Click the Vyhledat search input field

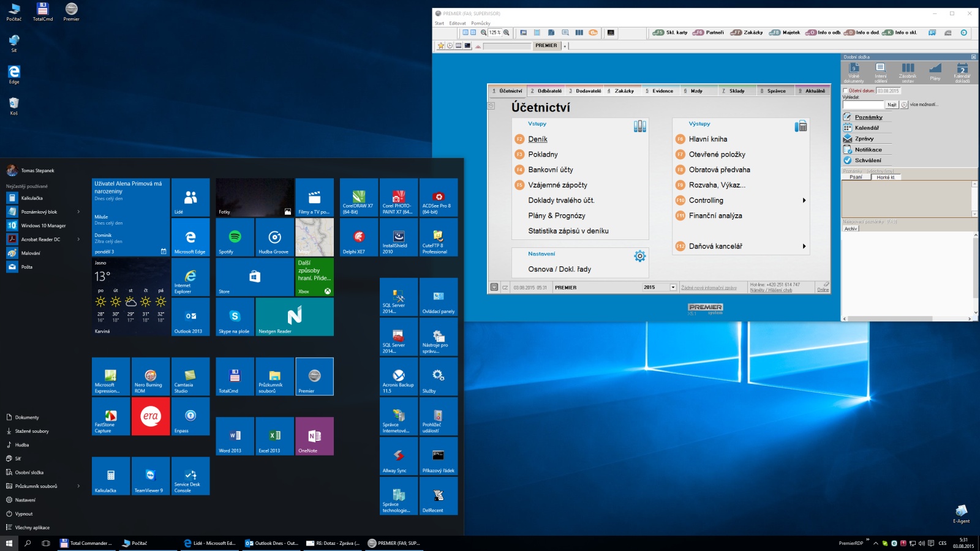coord(863,105)
